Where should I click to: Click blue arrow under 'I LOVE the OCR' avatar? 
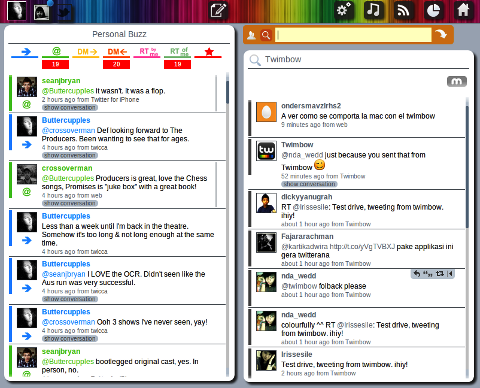pos(27,288)
